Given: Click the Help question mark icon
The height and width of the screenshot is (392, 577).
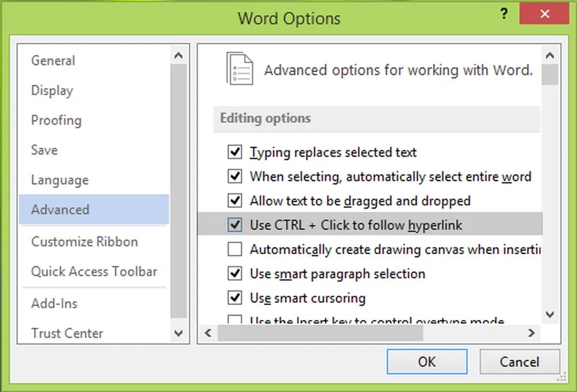Looking at the screenshot, I should click(504, 14).
